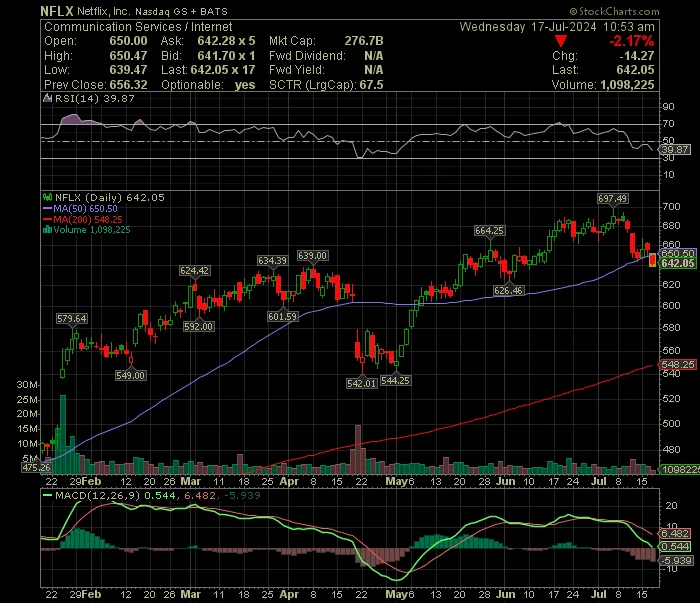Click the 664.25 high price label
Screen dimensions: 700x603
489,230
